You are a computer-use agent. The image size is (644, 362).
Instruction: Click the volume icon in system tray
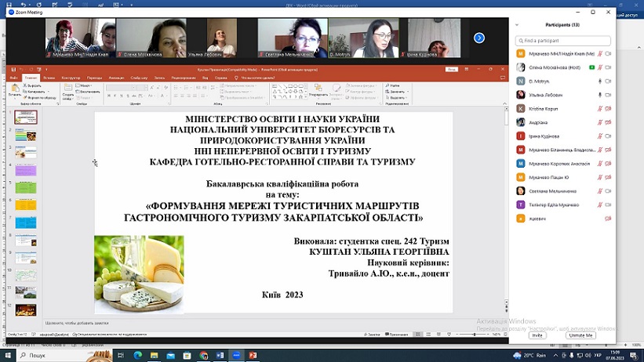click(x=588, y=355)
